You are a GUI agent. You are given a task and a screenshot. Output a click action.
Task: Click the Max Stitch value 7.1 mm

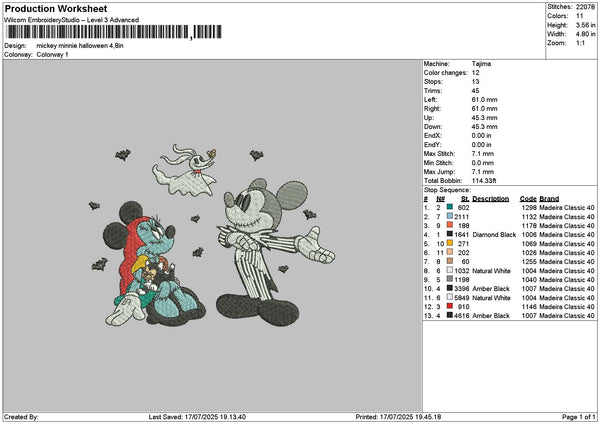483,153
